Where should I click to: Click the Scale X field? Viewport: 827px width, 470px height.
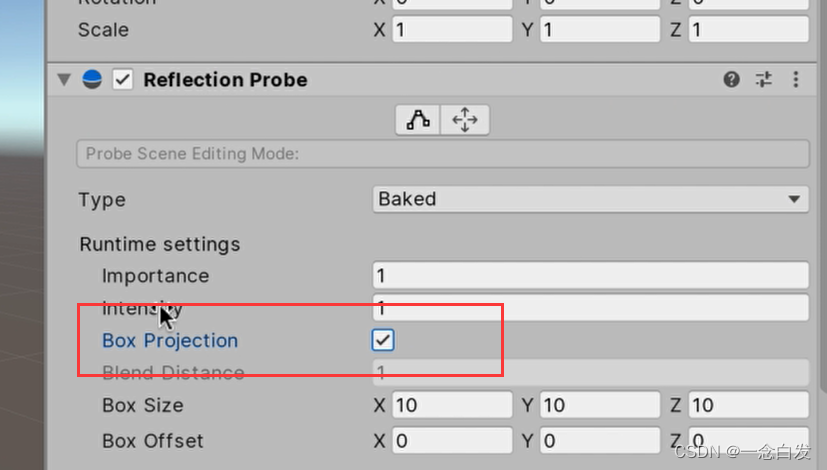click(x=452, y=30)
